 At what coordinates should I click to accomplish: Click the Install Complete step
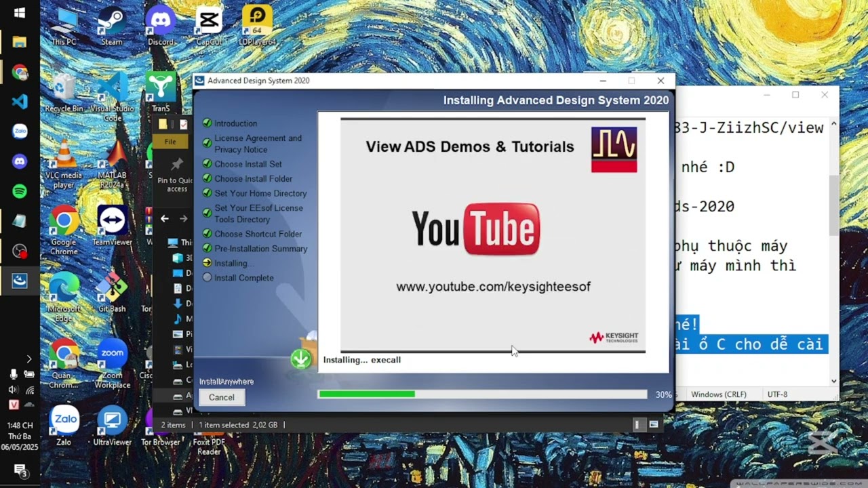pyautogui.click(x=243, y=278)
